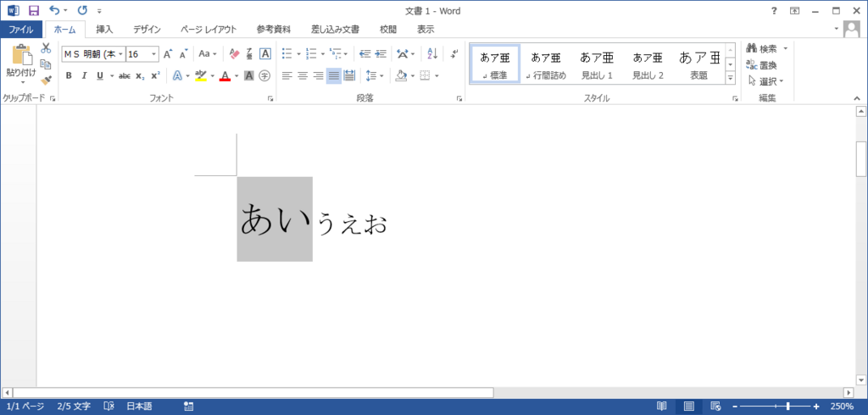Switch to the 校閲 tab
This screenshot has height=415, width=868.
388,30
